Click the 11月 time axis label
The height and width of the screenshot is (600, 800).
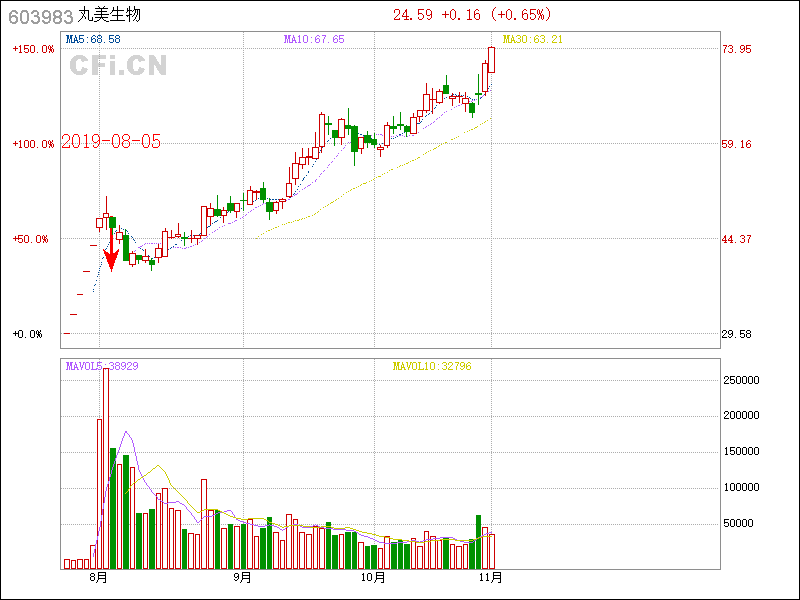coord(491,578)
